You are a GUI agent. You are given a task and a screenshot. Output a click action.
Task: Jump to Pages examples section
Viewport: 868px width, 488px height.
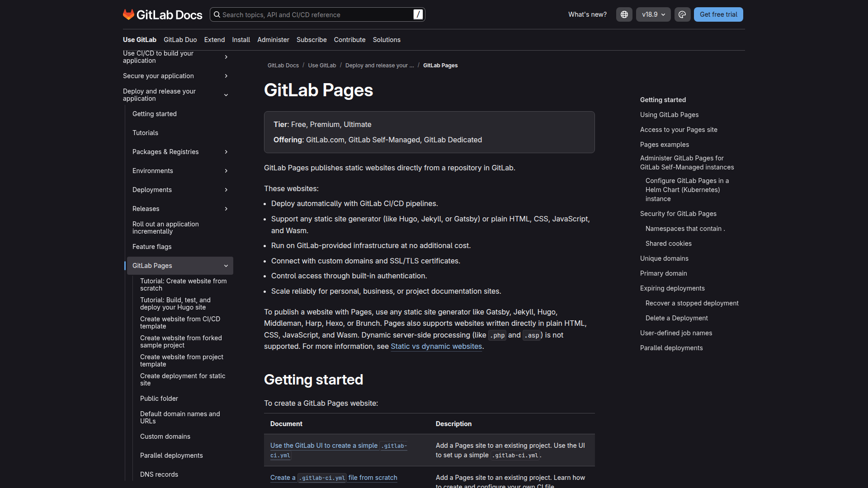pyautogui.click(x=665, y=145)
